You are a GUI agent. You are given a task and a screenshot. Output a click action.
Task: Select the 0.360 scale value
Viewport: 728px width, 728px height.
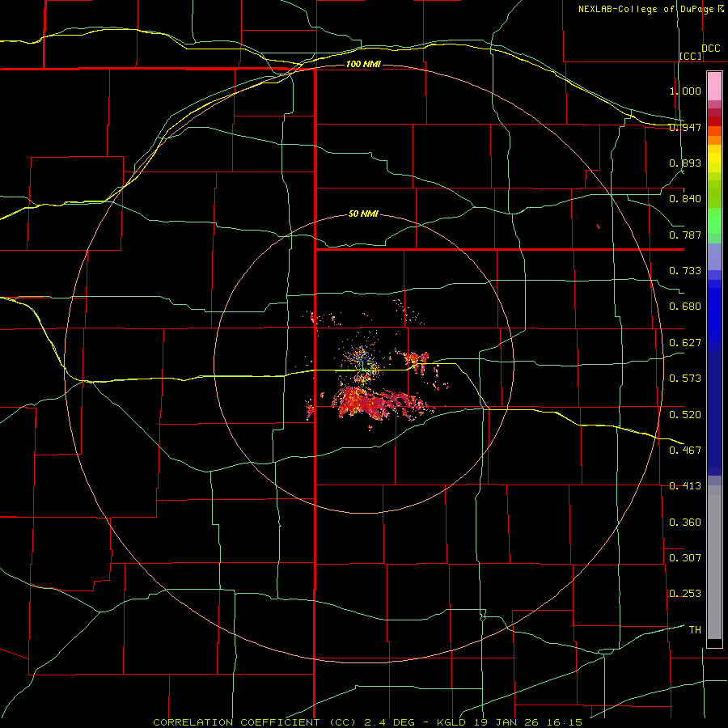tap(685, 522)
